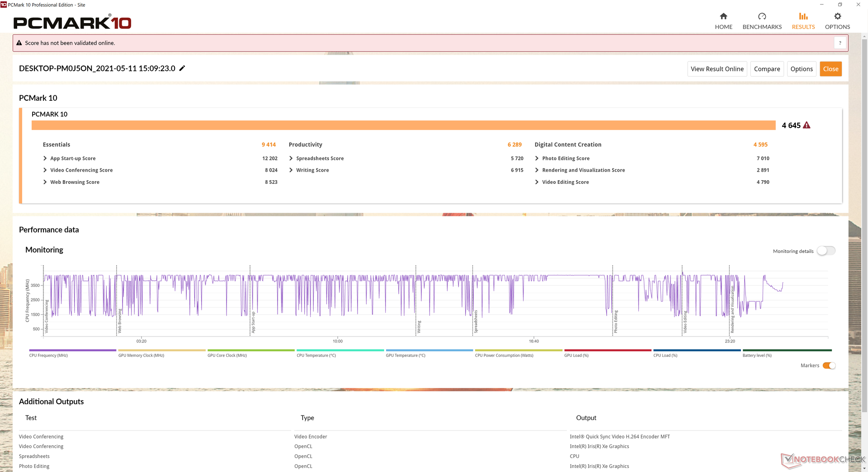Switch to the BENCHMARKS tab label
Screen dimensions: 868x472
[762, 27]
